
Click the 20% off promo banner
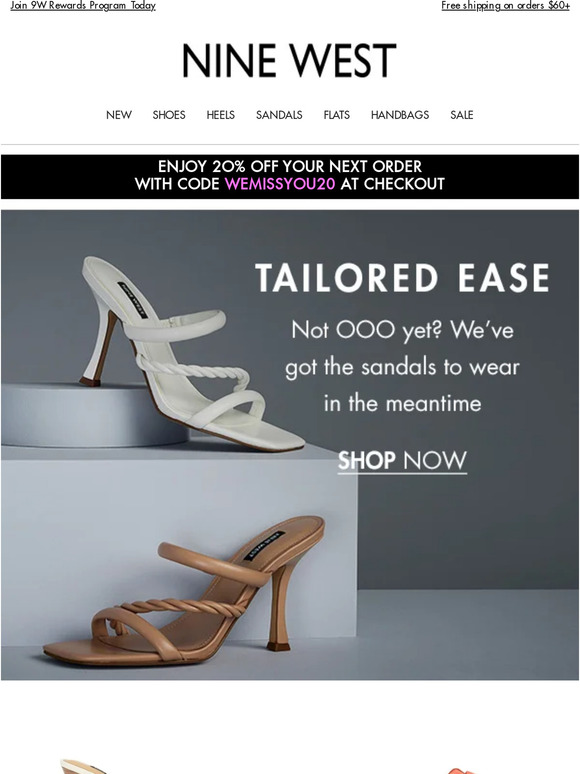[290, 177]
